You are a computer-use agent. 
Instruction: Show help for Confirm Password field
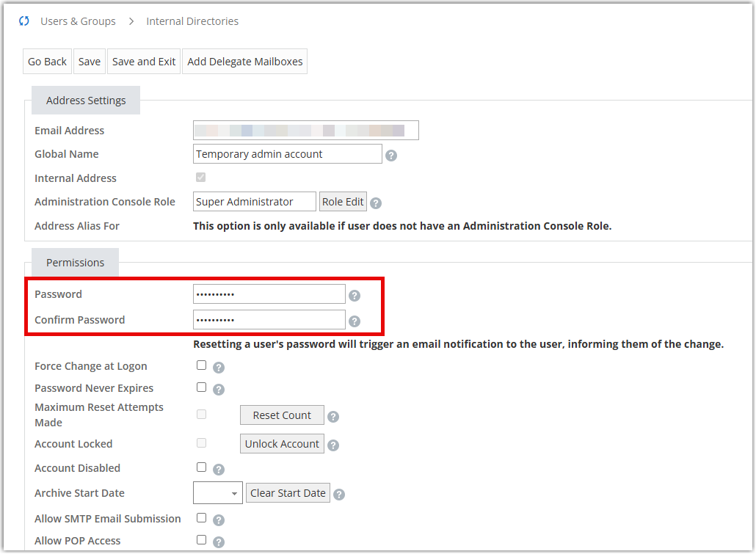355,321
